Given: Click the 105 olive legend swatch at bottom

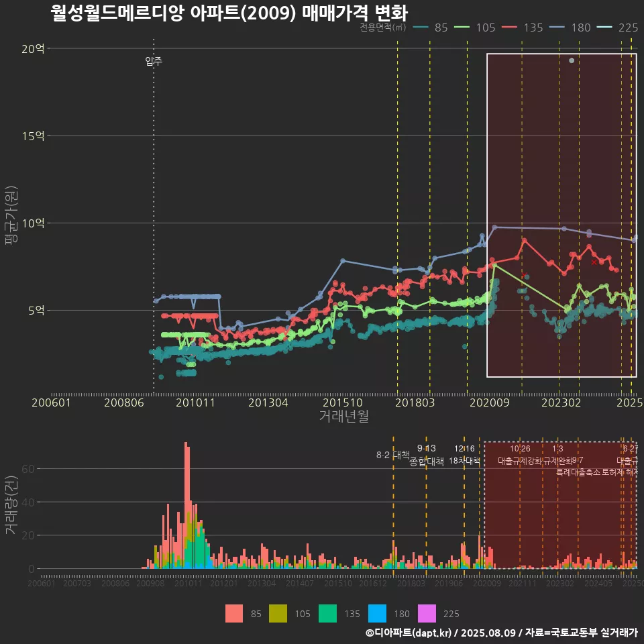Looking at the screenshot, I should click(278, 614).
